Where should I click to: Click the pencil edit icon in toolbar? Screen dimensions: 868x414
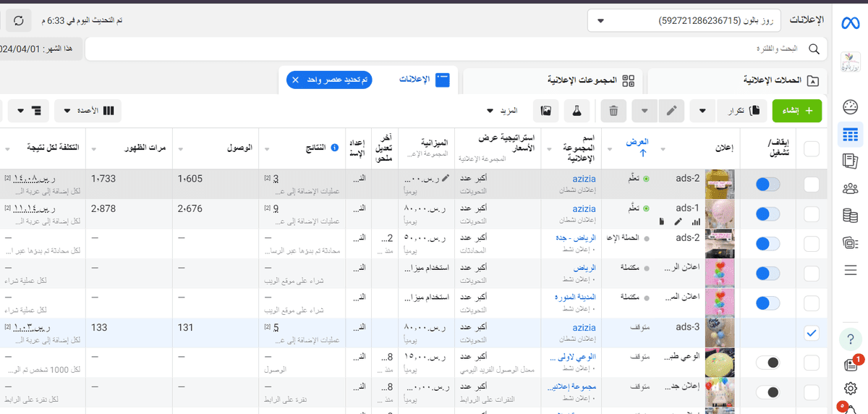671,111
